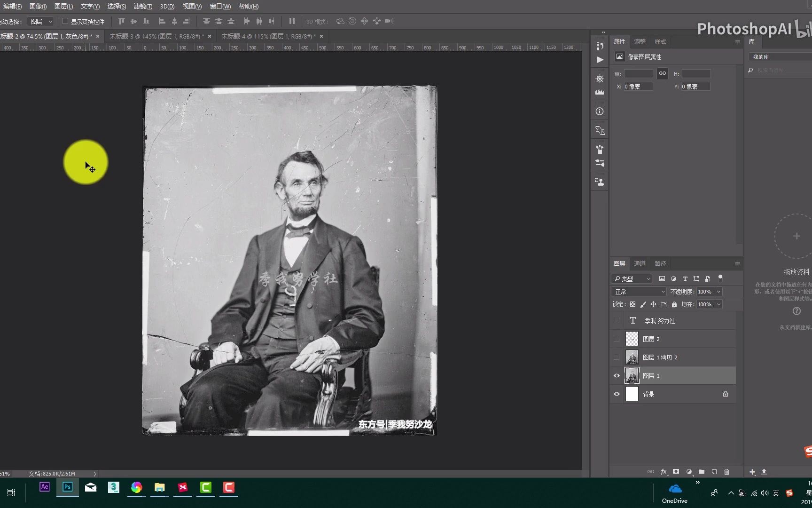Filter layers by shape layer icon
Image resolution: width=812 pixels, height=508 pixels.
(696, 278)
